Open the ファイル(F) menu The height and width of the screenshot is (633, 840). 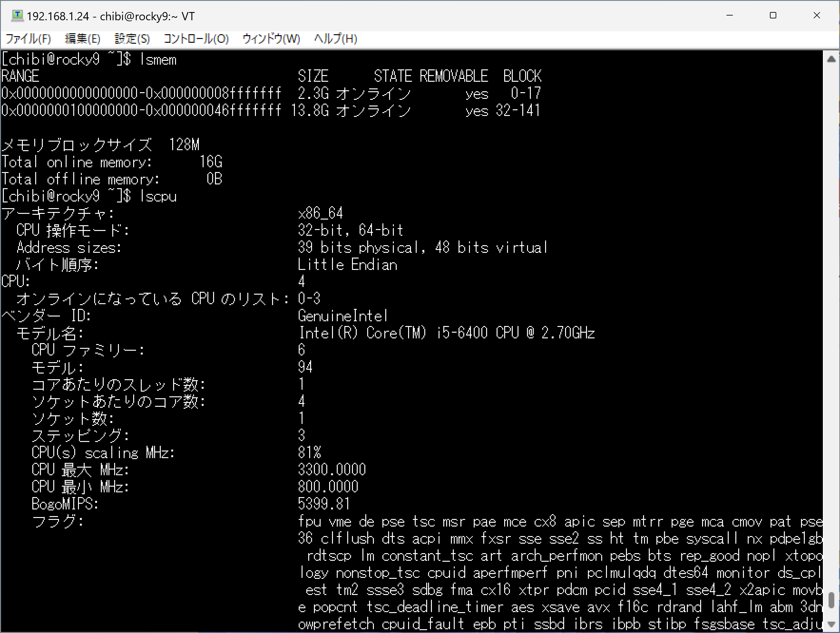pyautogui.click(x=28, y=39)
